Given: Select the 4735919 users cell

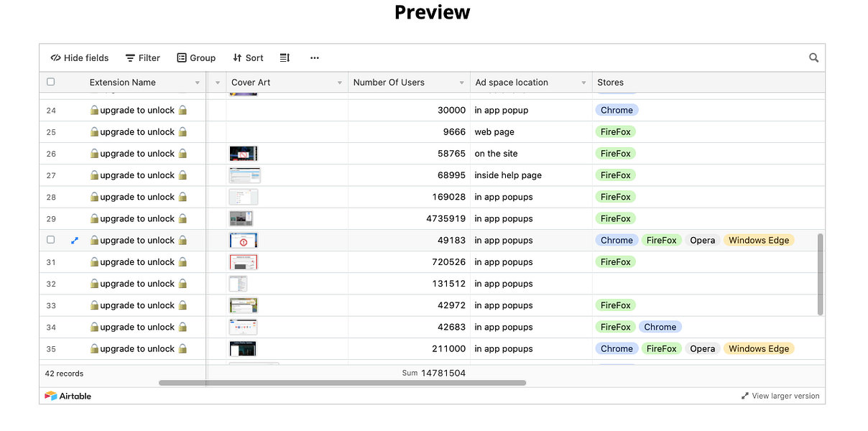Looking at the screenshot, I should coord(409,218).
